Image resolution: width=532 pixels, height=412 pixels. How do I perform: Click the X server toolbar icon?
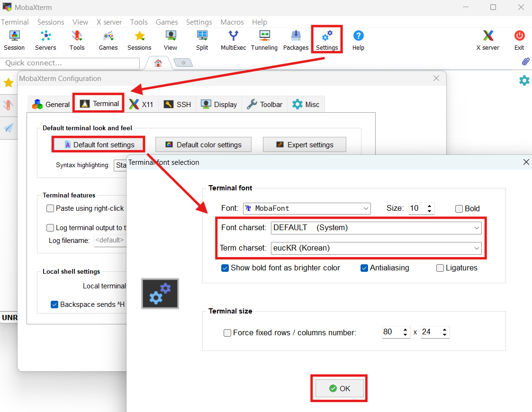pyautogui.click(x=488, y=40)
